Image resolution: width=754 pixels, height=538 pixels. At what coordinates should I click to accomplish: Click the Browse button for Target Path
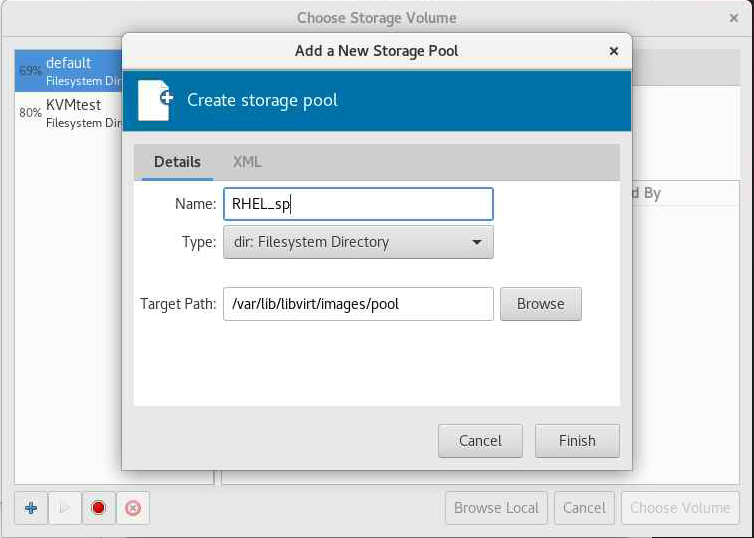click(540, 304)
